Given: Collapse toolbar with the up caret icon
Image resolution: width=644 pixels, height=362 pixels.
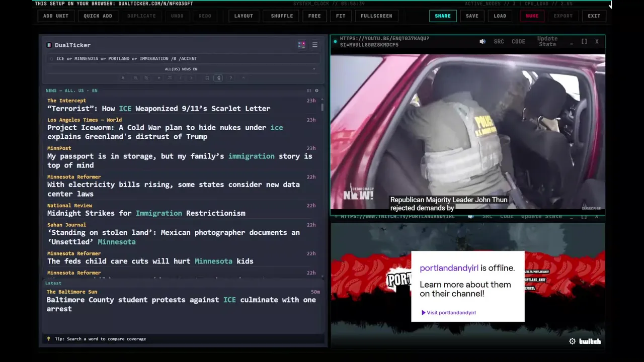Looking at the screenshot, I should coord(244,78).
